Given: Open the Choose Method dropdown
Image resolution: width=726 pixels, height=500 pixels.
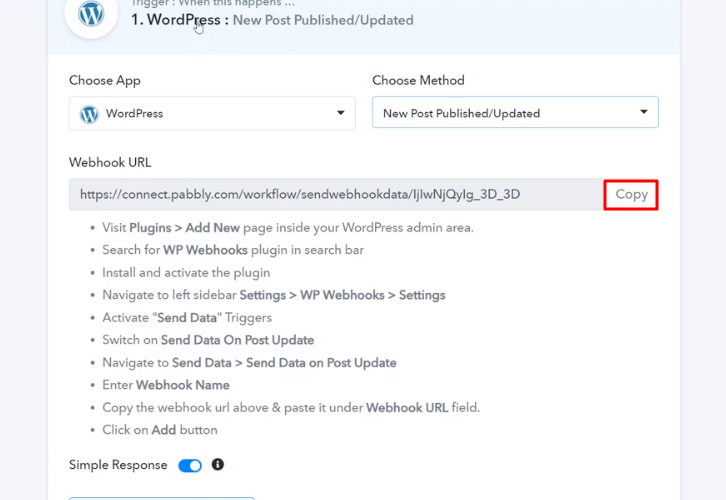Looking at the screenshot, I should tap(515, 112).
